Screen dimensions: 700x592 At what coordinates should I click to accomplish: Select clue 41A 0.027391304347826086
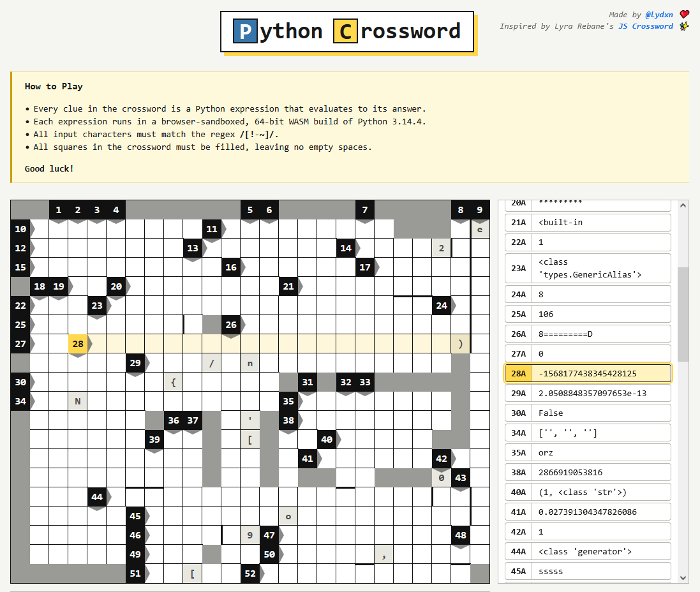588,512
